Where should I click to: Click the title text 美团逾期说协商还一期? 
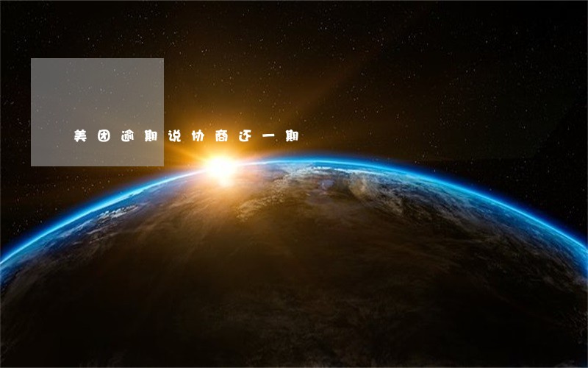pos(187,135)
